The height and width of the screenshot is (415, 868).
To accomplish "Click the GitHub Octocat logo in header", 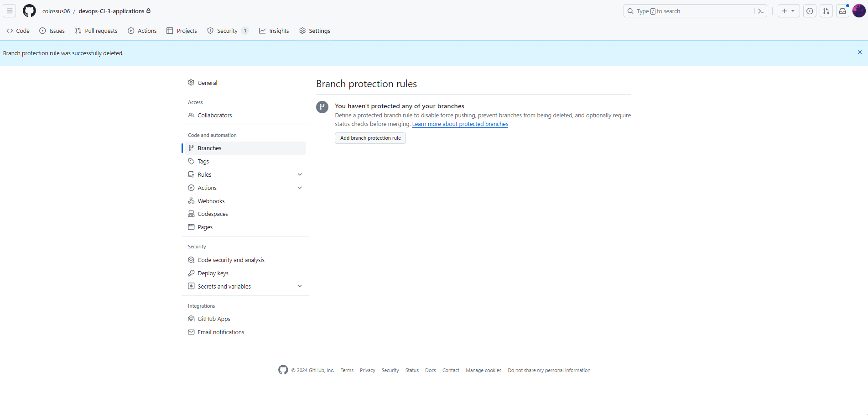I will (x=29, y=11).
